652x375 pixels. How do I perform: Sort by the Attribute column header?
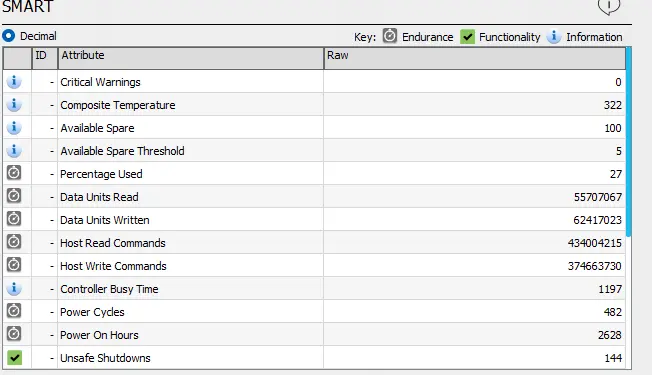click(x=190, y=58)
